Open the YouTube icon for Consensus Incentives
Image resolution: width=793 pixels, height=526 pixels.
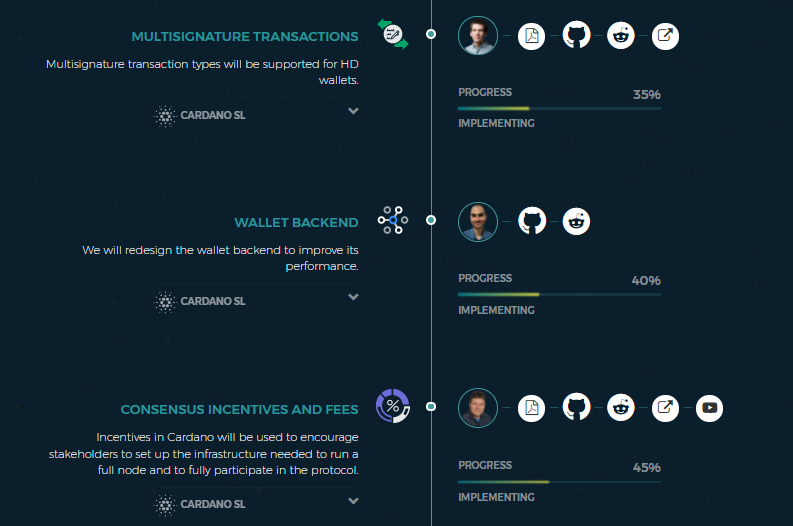[x=709, y=407]
